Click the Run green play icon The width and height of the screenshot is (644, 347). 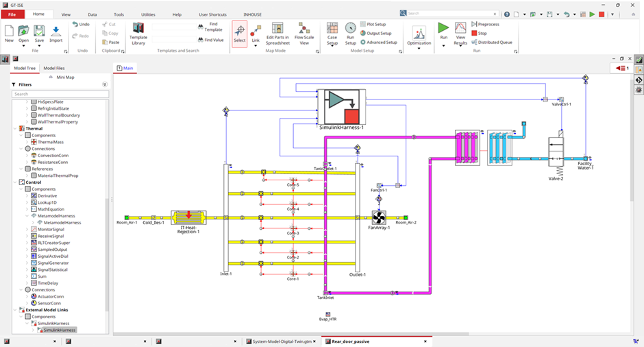point(443,29)
